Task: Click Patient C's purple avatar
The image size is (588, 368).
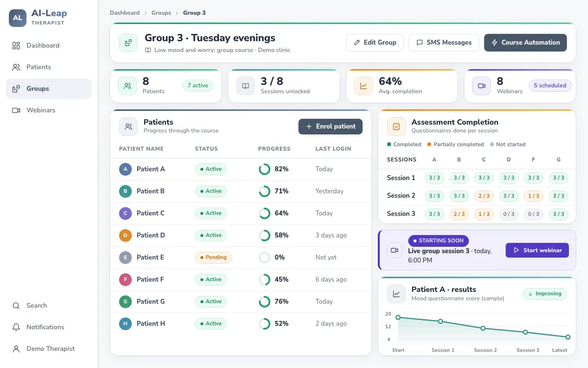Action: (x=125, y=213)
